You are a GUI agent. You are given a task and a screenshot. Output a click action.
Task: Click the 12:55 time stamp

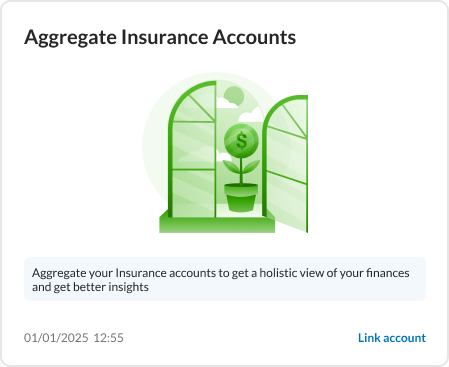tap(108, 338)
